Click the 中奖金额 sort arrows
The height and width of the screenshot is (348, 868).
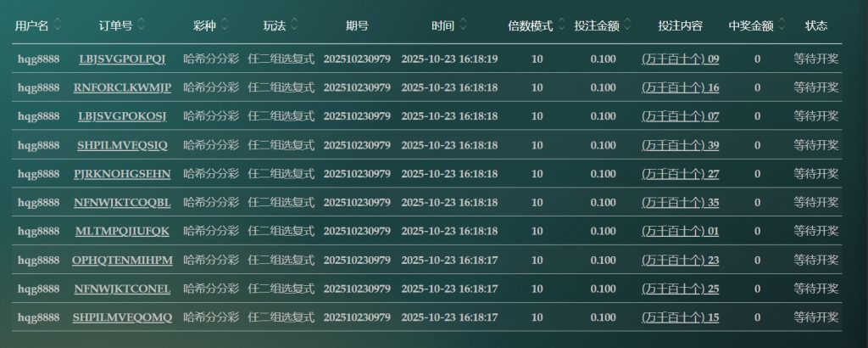tap(780, 25)
